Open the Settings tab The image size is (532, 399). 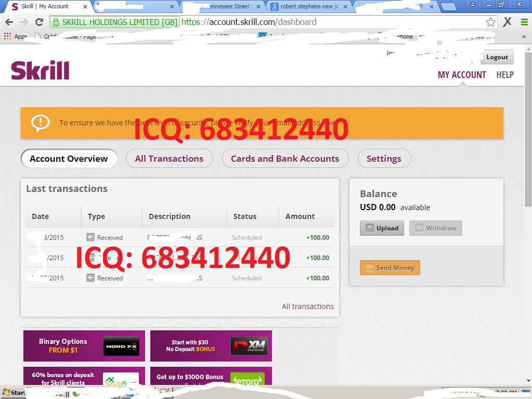point(384,159)
